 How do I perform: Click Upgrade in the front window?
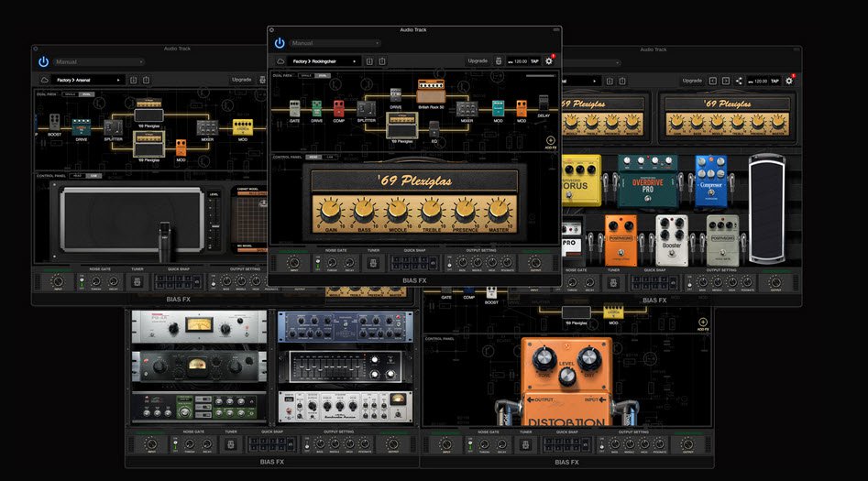pyautogui.click(x=478, y=60)
